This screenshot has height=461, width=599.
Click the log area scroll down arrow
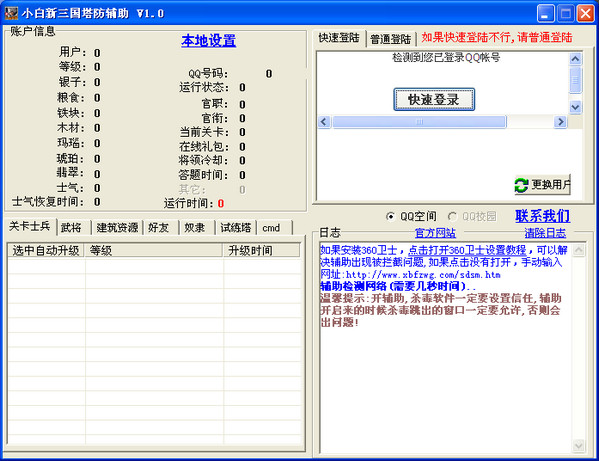pos(579,445)
